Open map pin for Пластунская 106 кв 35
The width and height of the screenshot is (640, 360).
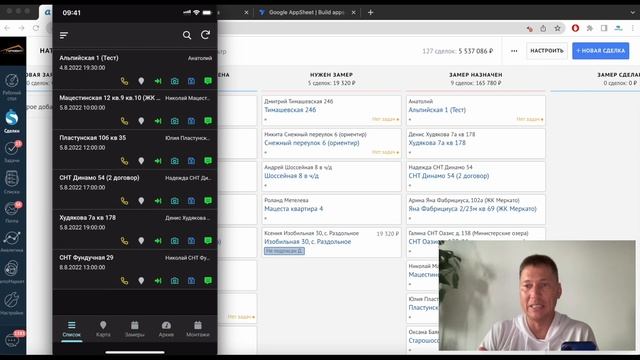(x=141, y=161)
